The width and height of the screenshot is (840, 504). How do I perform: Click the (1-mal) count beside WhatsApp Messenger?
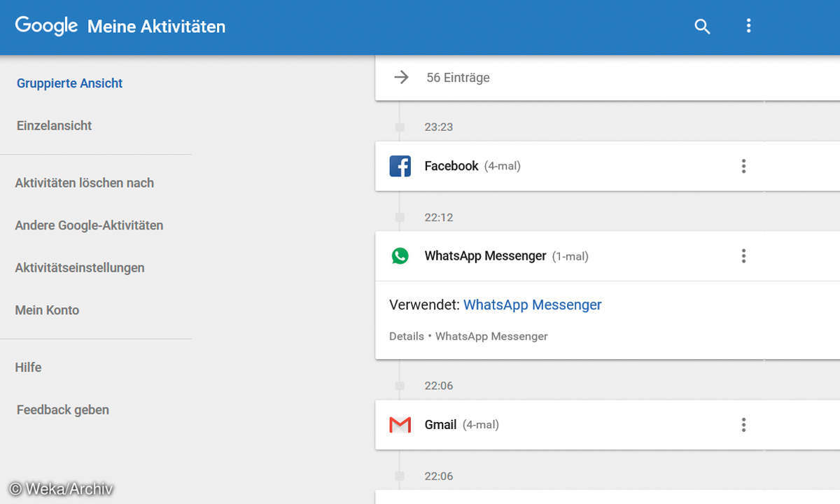[x=570, y=256]
